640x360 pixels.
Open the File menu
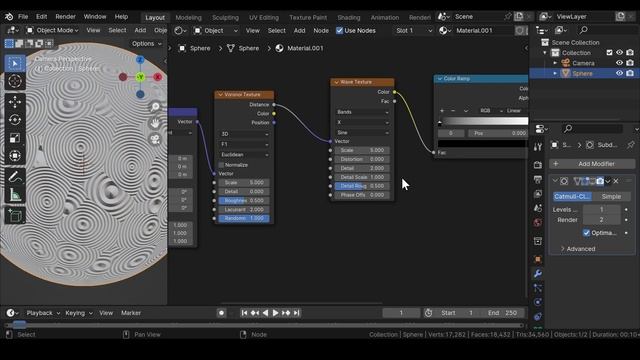point(23,17)
